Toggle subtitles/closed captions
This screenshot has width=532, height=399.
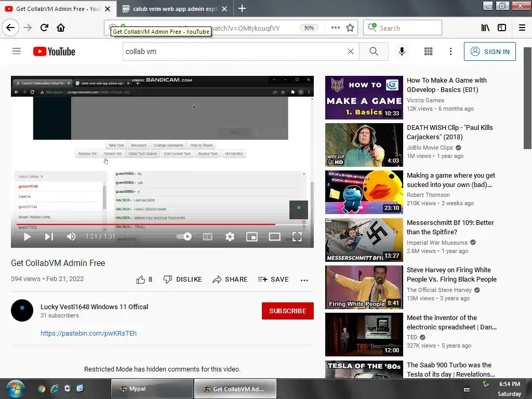tap(207, 236)
